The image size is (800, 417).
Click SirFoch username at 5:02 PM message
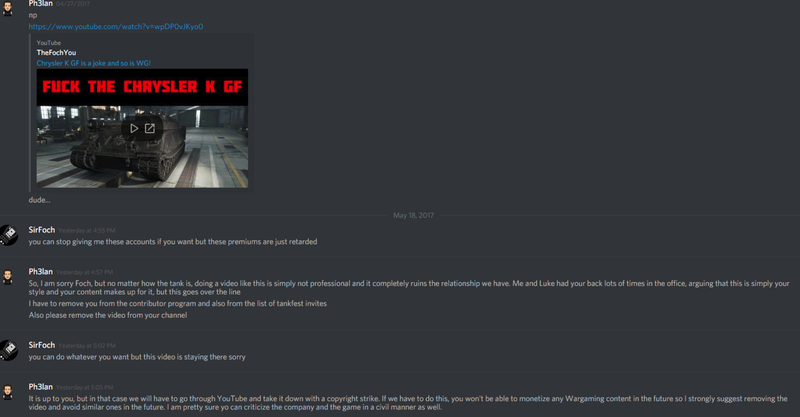click(42, 345)
